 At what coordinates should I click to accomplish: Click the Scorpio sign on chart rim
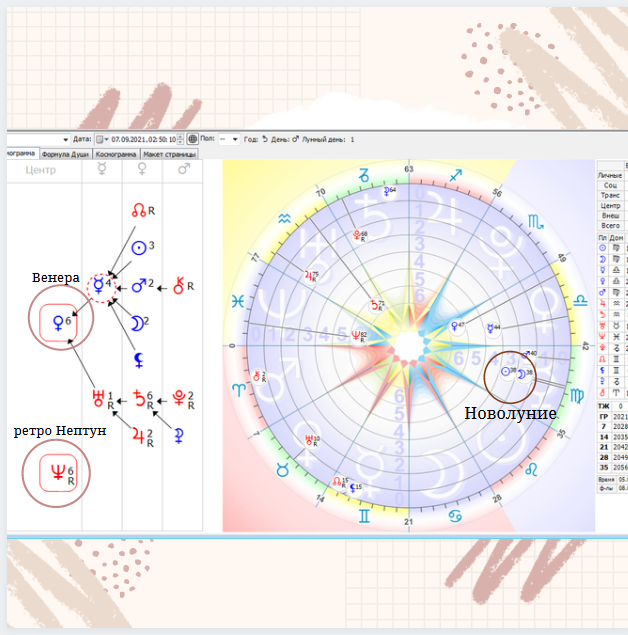click(x=536, y=222)
